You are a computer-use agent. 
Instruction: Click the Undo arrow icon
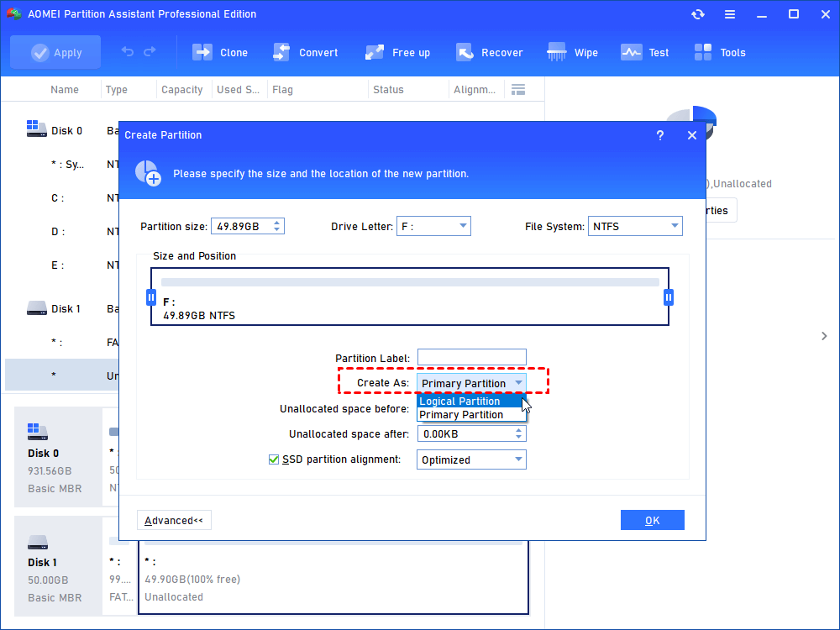[128, 51]
